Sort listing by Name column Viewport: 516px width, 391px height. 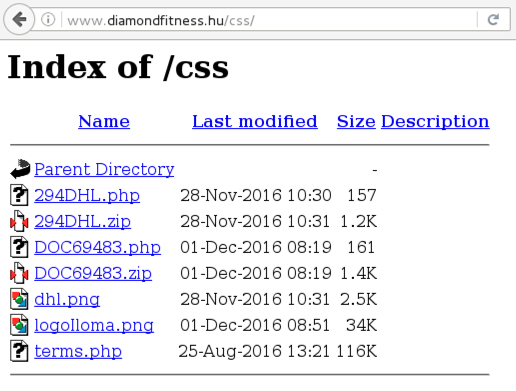(104, 121)
